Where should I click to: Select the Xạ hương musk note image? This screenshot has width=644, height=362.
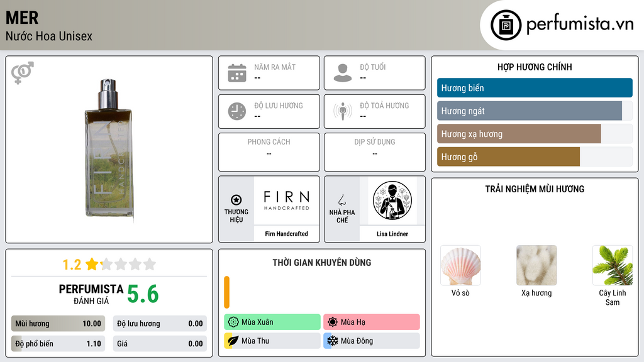pyautogui.click(x=536, y=266)
